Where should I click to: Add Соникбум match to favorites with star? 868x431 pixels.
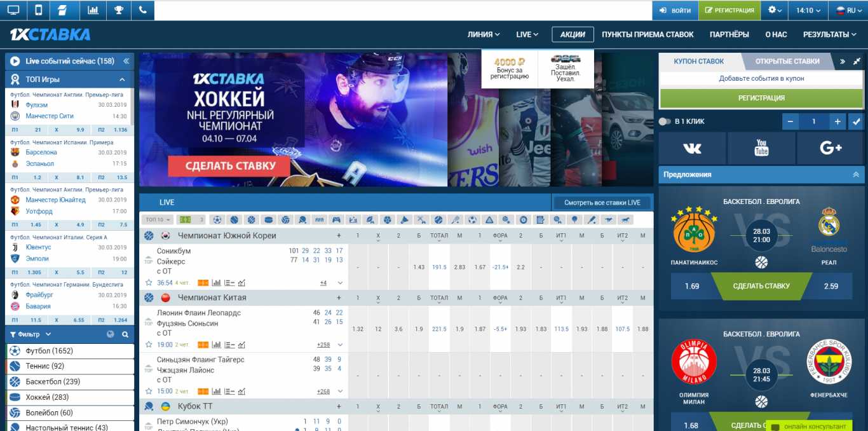tap(149, 283)
